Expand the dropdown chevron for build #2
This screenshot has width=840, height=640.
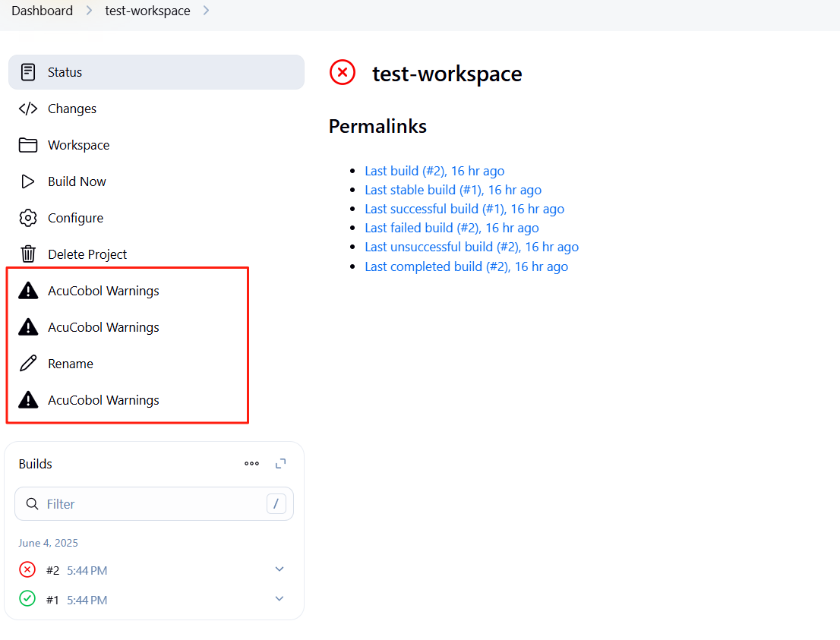pyautogui.click(x=279, y=569)
